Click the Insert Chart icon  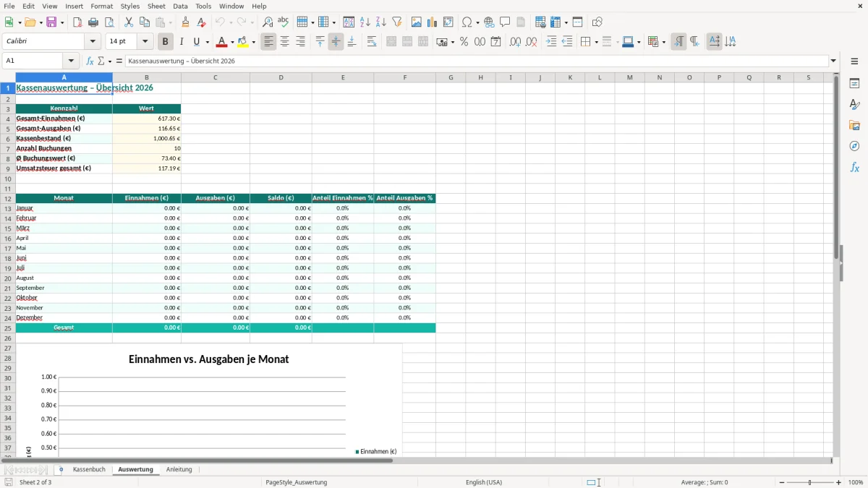[433, 22]
